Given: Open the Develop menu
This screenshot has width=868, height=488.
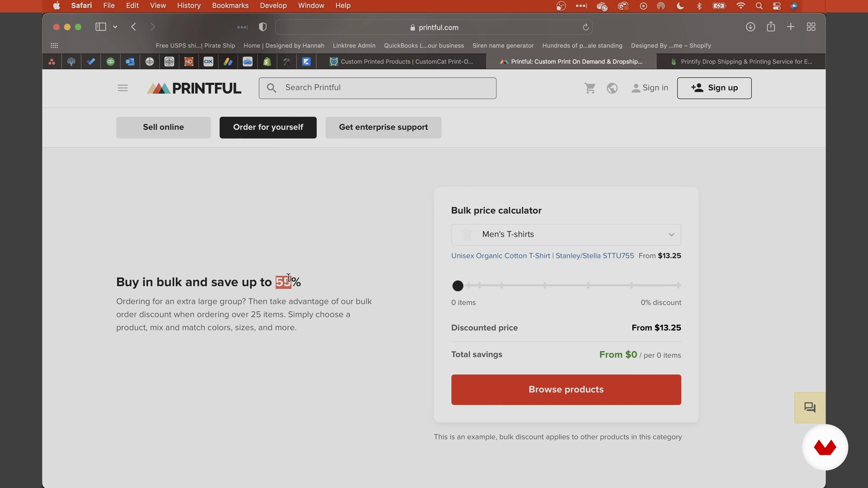Looking at the screenshot, I should point(273,6).
